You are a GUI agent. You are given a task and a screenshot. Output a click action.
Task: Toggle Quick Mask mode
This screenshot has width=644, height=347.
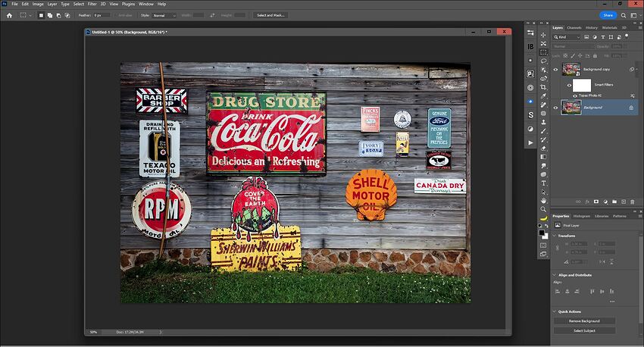(543, 245)
